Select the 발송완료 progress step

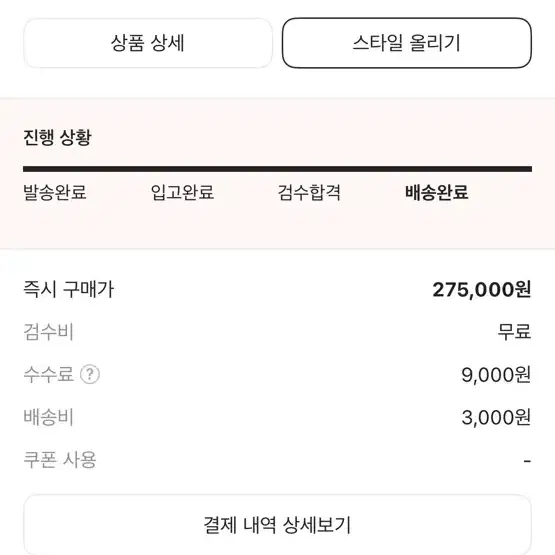pyautogui.click(x=55, y=193)
